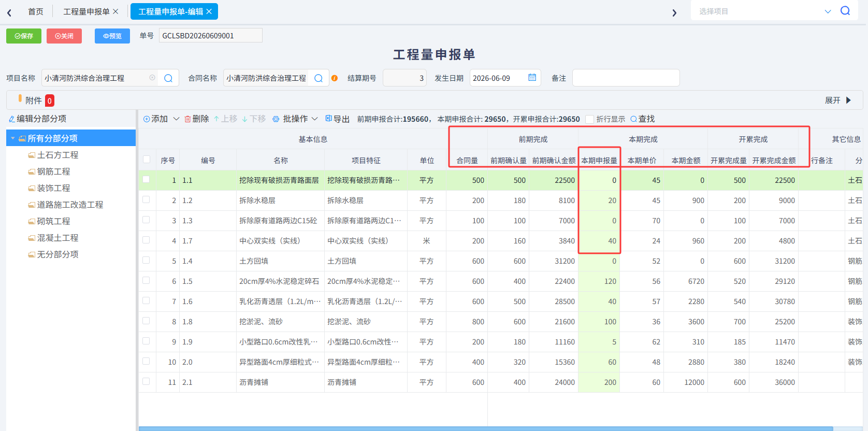Toggle the select-all checkbox in table header

[147, 160]
